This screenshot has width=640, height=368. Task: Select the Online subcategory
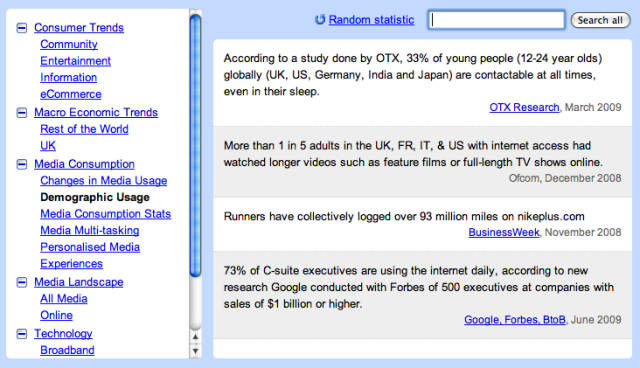57,315
